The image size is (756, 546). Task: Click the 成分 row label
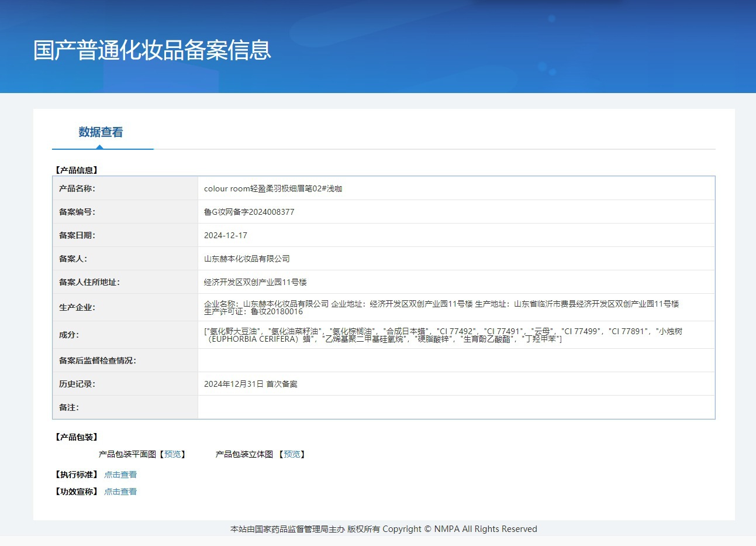[69, 335]
